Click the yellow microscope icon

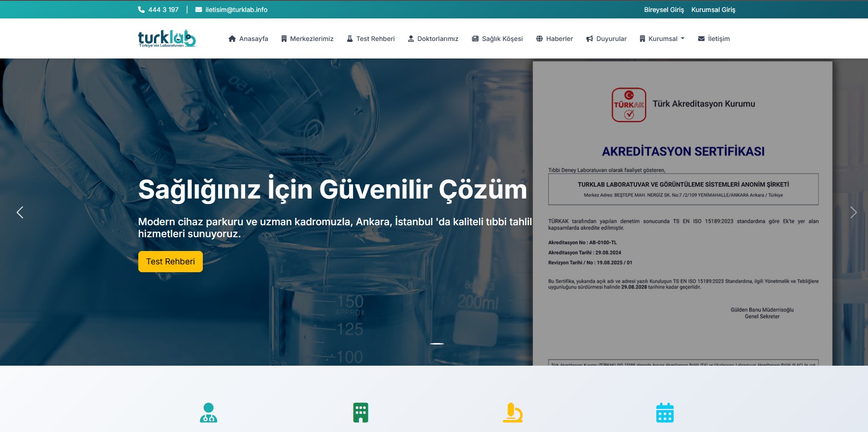513,413
